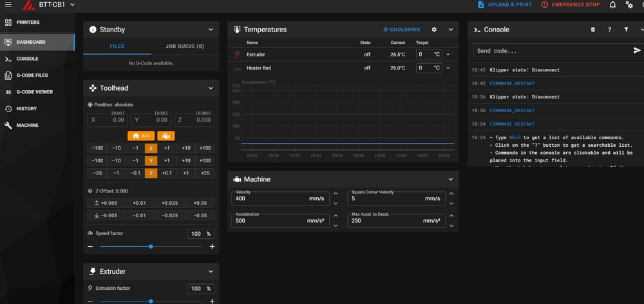This screenshot has height=304, width=644.
Task: Increase speed factor with plus icon
Action: click(213, 247)
